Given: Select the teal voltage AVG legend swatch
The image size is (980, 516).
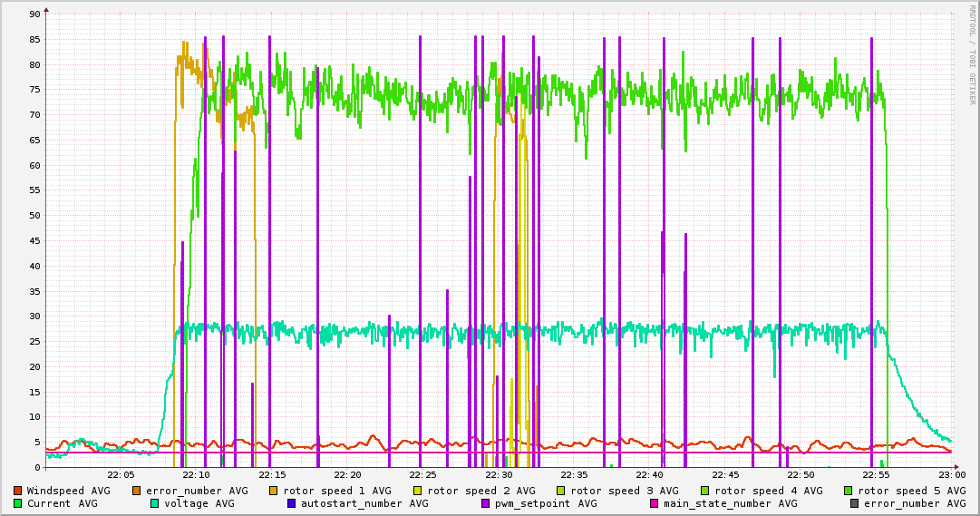Looking at the screenshot, I should (155, 503).
